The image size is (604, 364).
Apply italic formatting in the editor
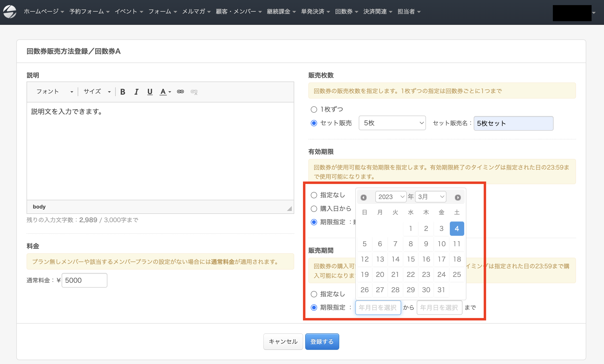(x=136, y=92)
